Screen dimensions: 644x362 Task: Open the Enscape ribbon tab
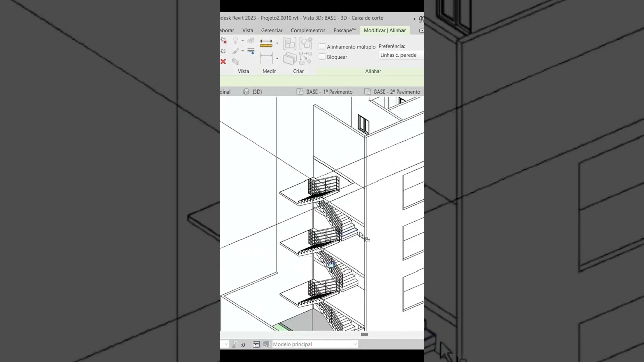[345, 30]
